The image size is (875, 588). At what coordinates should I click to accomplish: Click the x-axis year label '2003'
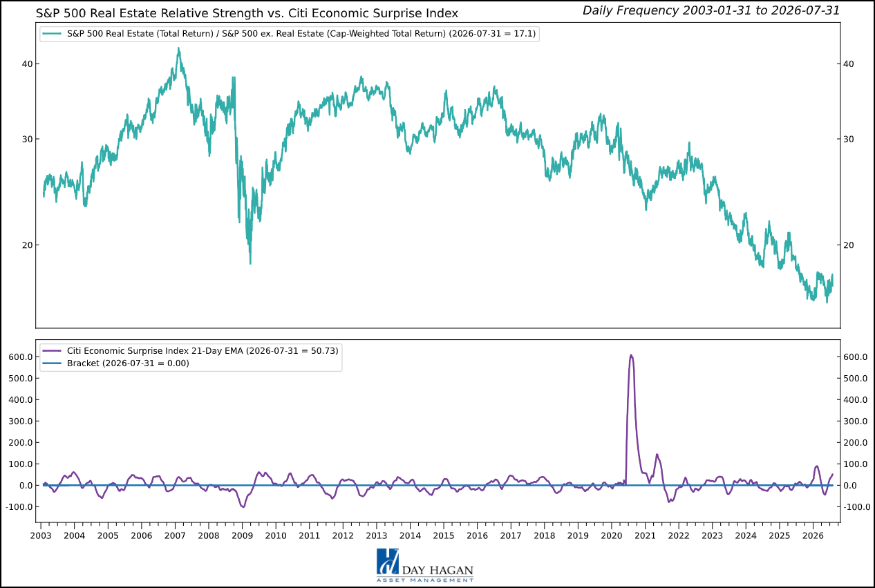tap(41, 535)
